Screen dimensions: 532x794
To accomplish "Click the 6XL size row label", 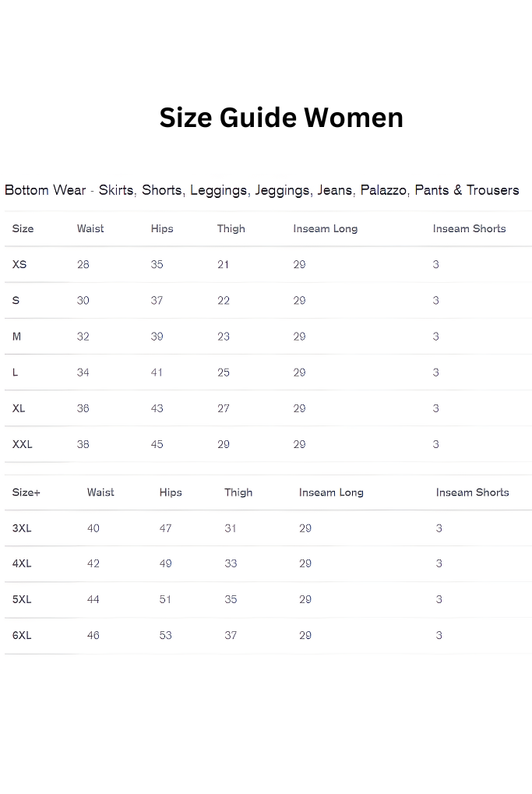I will click(x=22, y=635).
